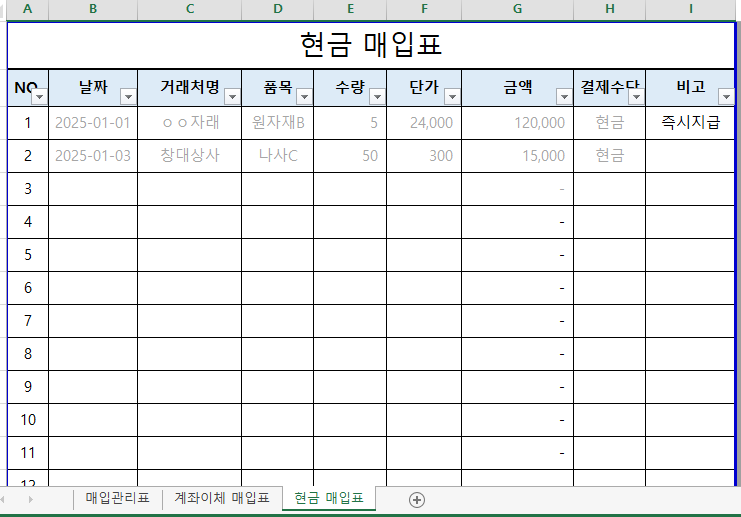Add a new sheet with plus icon

pyautogui.click(x=417, y=499)
